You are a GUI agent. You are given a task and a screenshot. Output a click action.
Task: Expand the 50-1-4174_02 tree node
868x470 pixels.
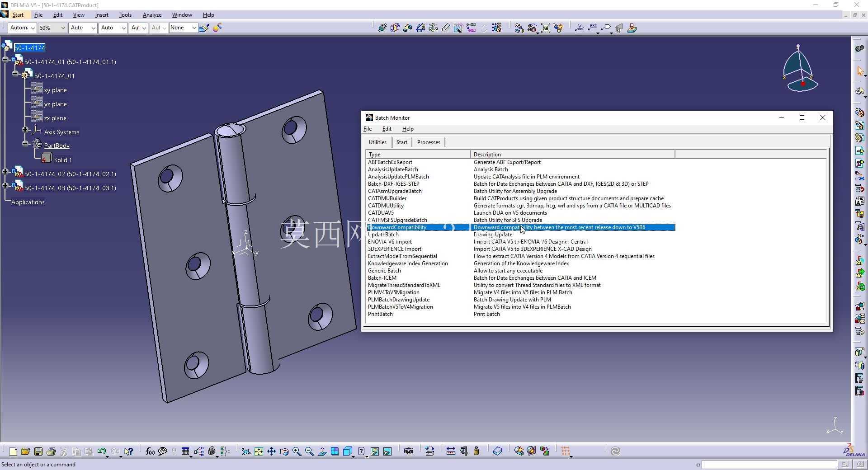pyautogui.click(x=5, y=171)
